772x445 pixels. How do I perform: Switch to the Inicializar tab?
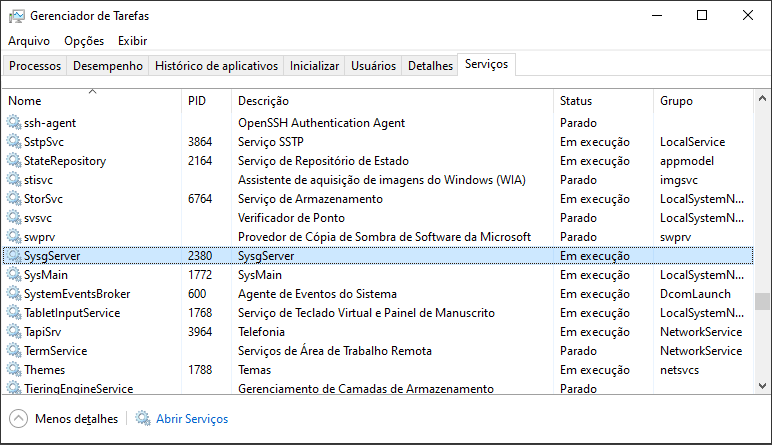tap(314, 65)
